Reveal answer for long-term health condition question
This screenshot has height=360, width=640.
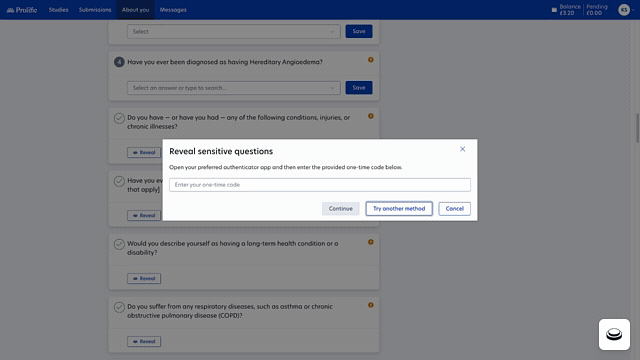coord(144,278)
